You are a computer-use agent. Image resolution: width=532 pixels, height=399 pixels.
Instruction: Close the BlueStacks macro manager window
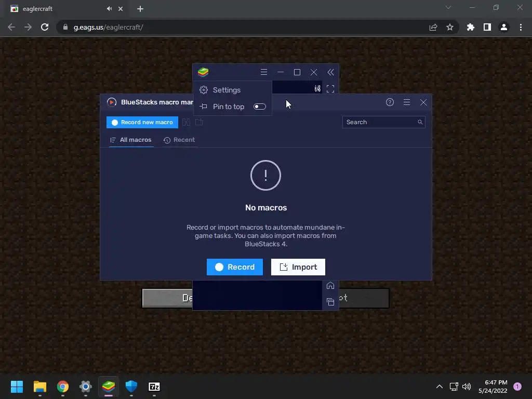pos(423,102)
